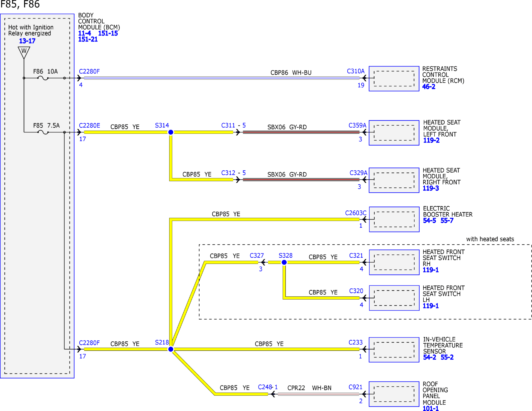
Task: Click the Electric Booster Heater component box
Action: [x=394, y=219]
